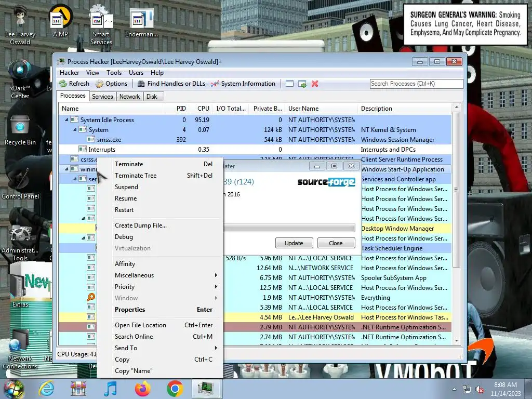Select the smss.exe process row
The width and height of the screenshot is (532, 399).
tap(255, 139)
